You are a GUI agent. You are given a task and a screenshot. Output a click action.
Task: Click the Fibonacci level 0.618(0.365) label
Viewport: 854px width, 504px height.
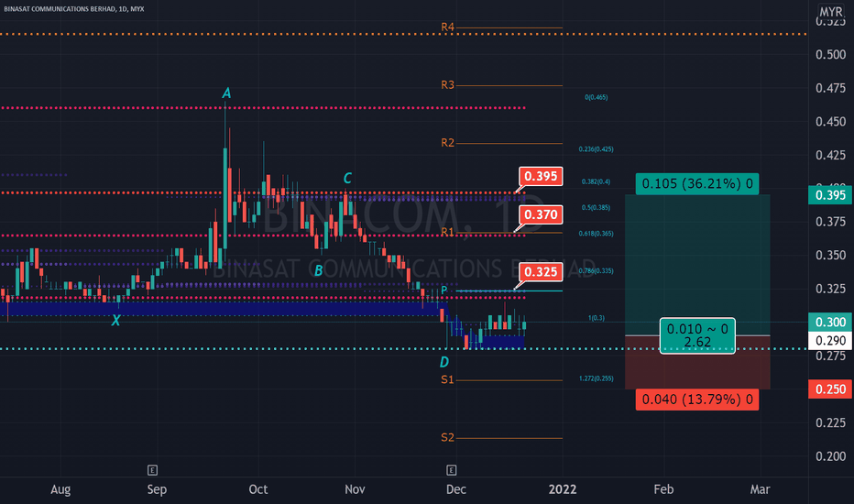[x=597, y=234]
